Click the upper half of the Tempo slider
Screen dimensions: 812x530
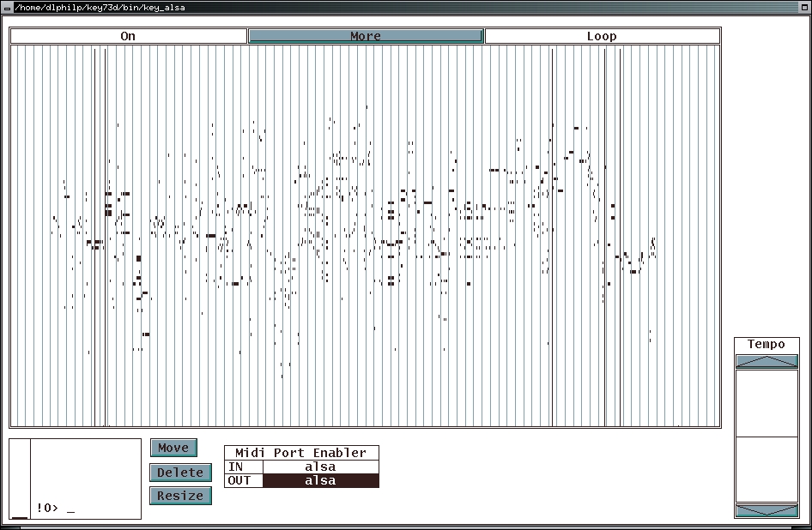tap(767, 403)
